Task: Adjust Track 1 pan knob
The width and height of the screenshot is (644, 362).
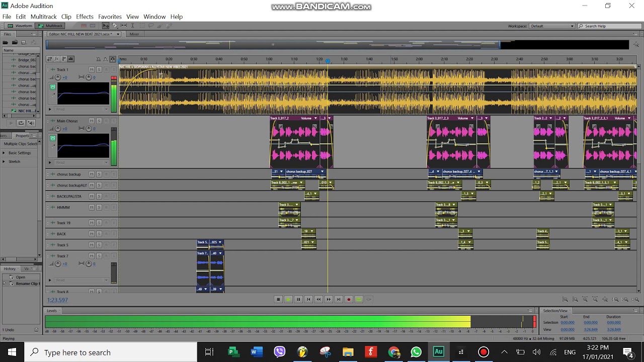Action: (x=89, y=77)
